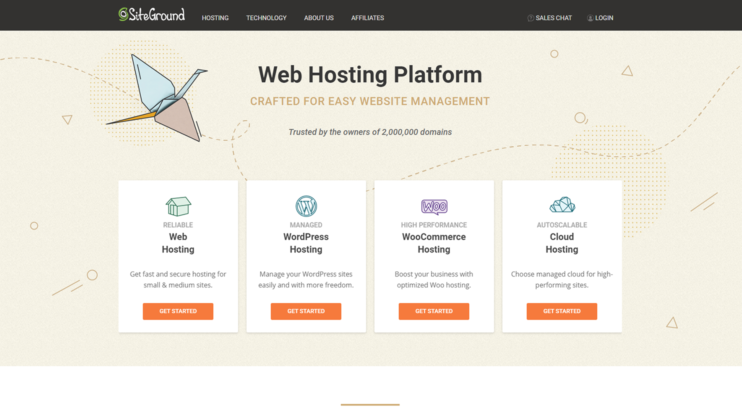Screen dimensions: 742x416
Task: Click 'Trusted by the owners of 2,000,000 domains'
Action: (370, 132)
